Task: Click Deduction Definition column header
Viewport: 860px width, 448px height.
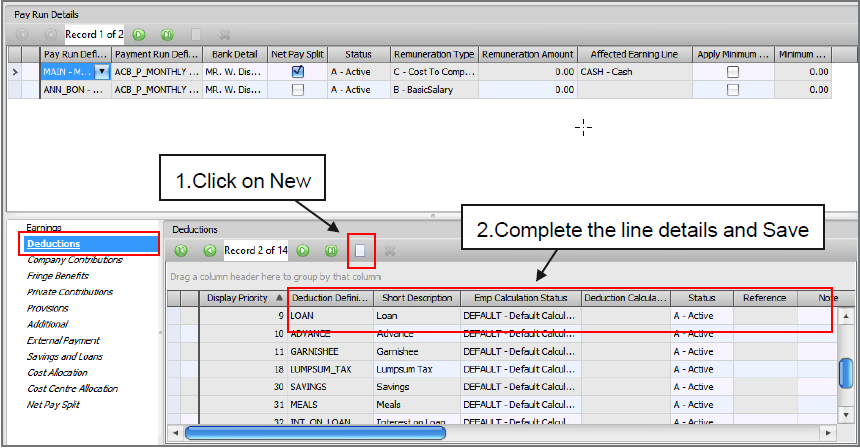Action: (330, 298)
